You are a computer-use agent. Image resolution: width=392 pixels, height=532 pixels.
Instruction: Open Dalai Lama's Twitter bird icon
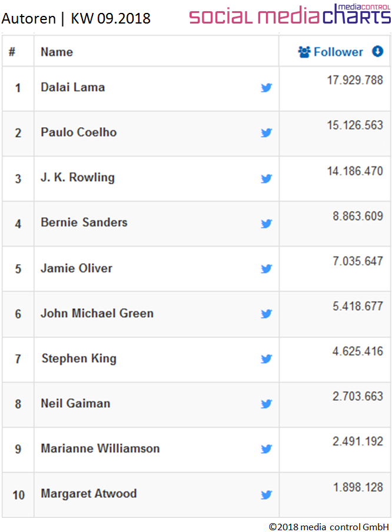[267, 88]
